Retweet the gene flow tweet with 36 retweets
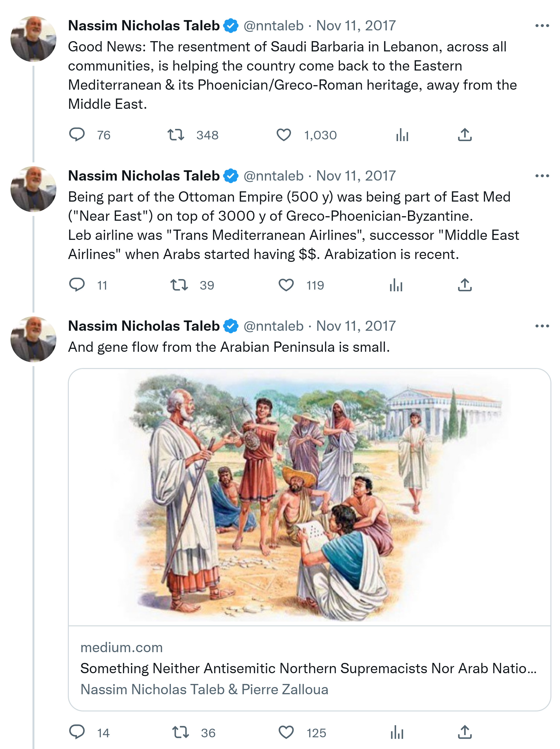This screenshot has height=749, width=560. pos(180,732)
